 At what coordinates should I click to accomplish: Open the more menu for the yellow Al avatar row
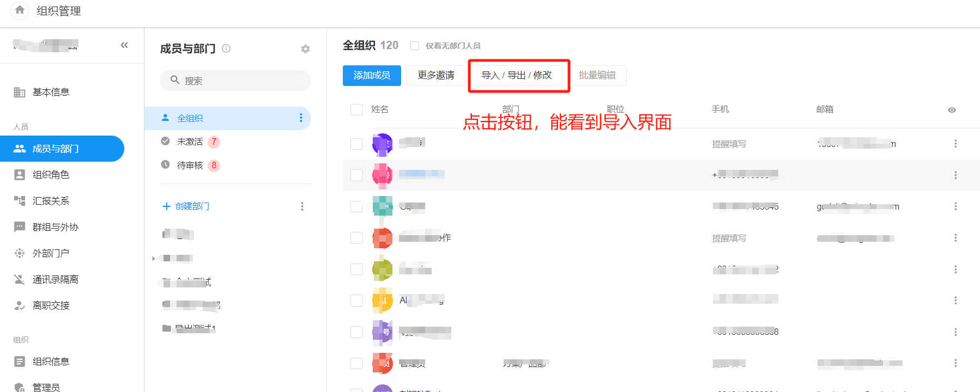coord(955,301)
